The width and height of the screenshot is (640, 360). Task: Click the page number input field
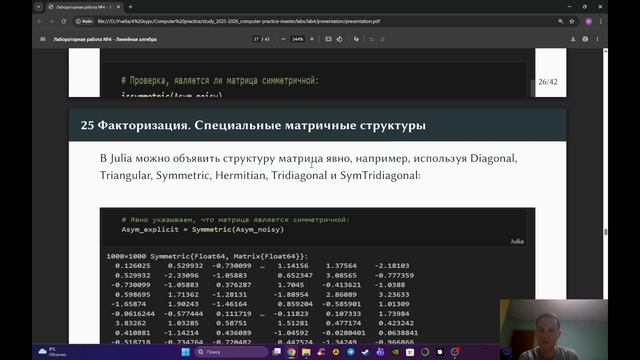pos(256,39)
